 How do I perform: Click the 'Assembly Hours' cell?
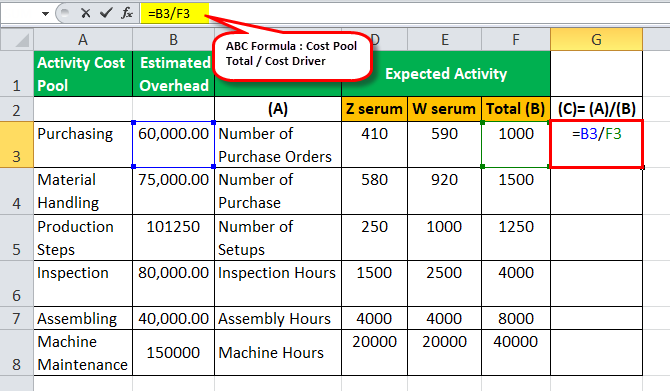coord(278,318)
